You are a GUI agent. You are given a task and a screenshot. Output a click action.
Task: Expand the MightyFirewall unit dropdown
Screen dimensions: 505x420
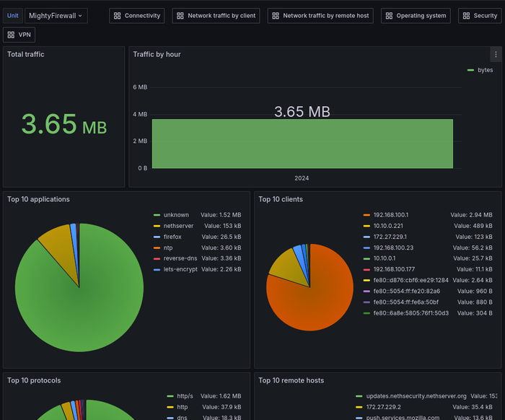[56, 15]
